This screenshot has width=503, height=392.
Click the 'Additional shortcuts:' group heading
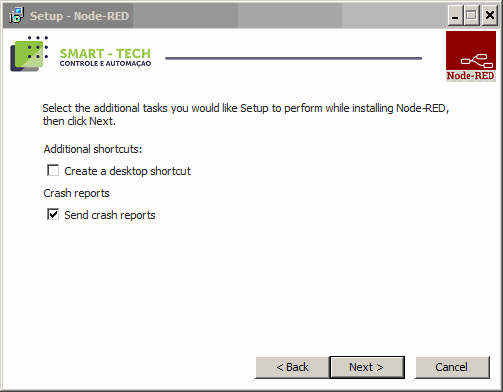93,149
